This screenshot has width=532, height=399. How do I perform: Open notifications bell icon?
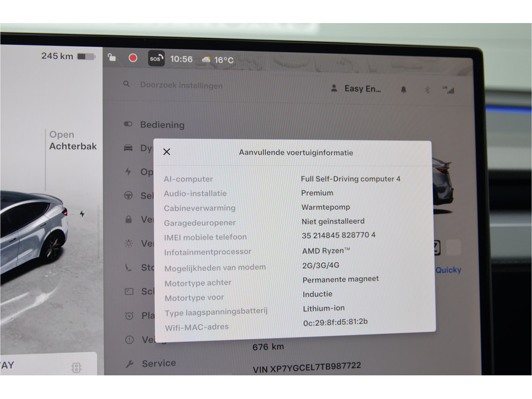pos(403,90)
